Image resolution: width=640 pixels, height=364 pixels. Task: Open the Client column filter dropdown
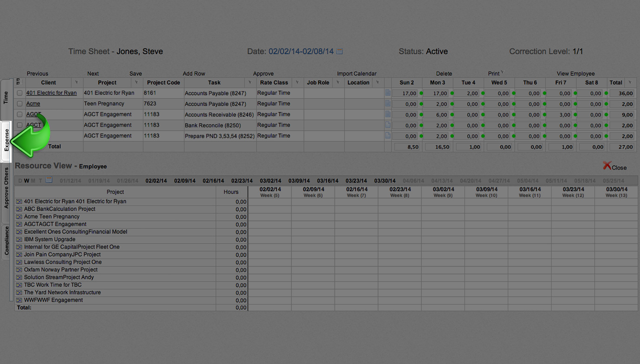click(76, 83)
